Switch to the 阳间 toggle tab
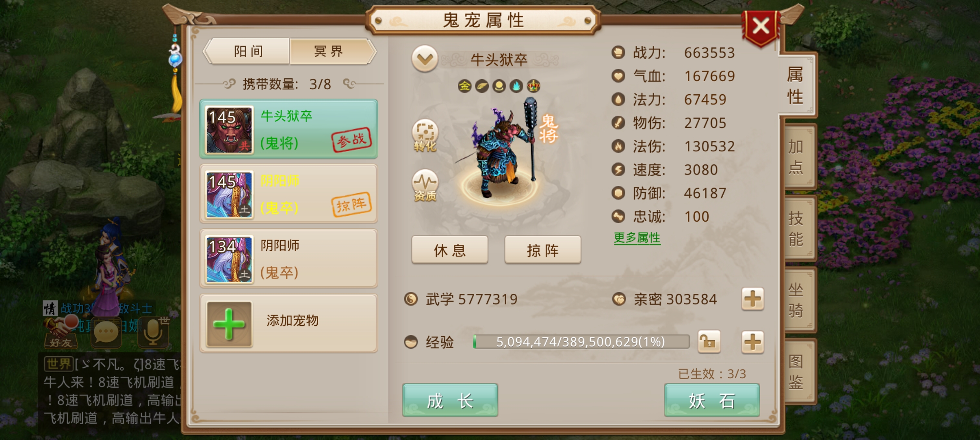 pos(248,52)
